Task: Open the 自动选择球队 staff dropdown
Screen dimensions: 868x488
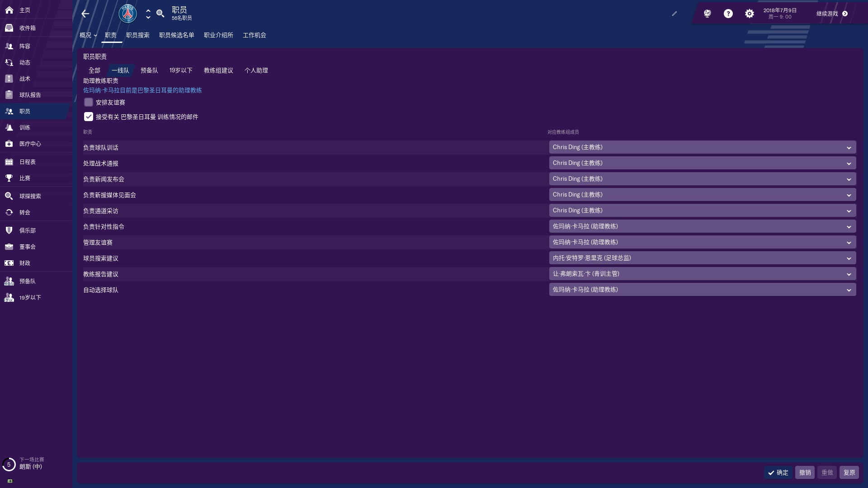Action: click(702, 290)
